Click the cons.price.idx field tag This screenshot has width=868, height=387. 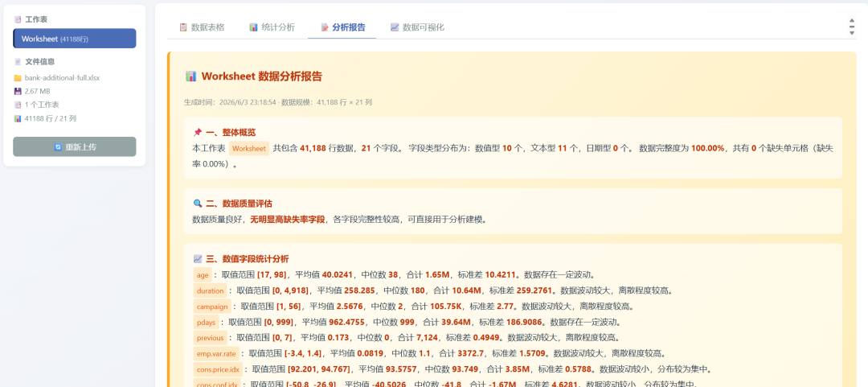click(x=218, y=369)
